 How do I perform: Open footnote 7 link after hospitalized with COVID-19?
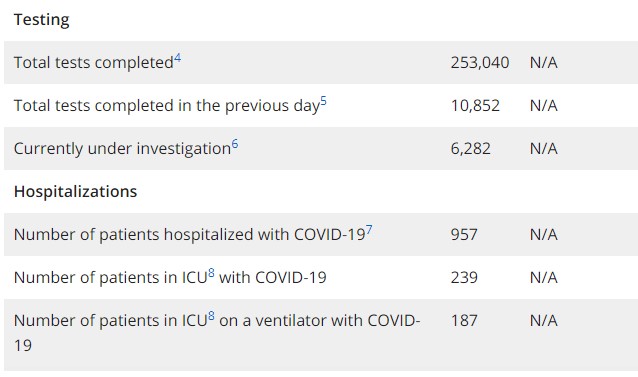369,231
